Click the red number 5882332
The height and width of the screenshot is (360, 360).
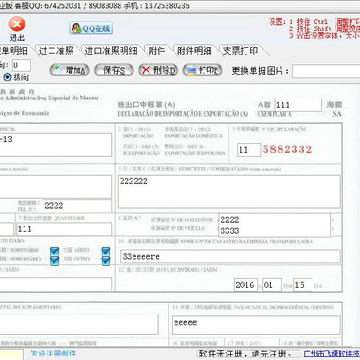[287, 149]
